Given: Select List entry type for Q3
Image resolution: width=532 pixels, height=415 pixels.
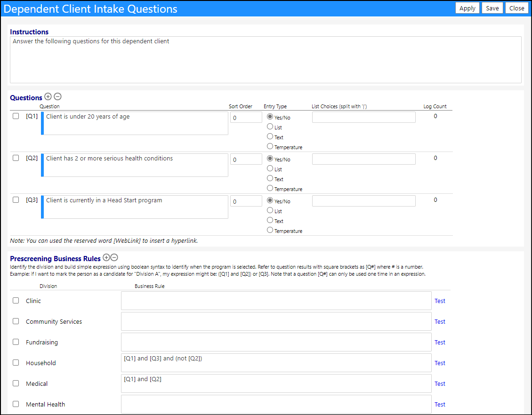Looking at the screenshot, I should [270, 210].
